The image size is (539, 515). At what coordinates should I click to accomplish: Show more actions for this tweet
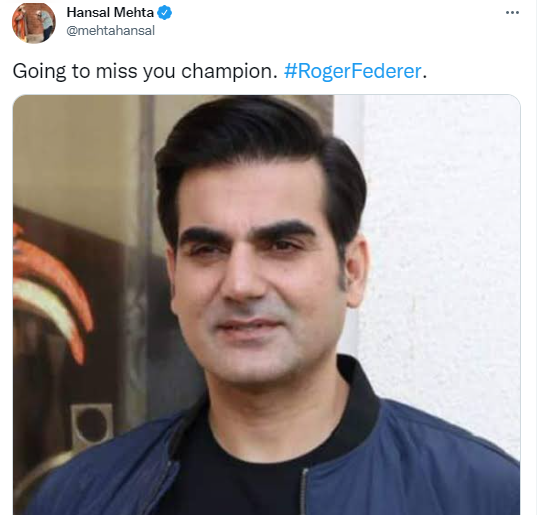click(x=512, y=13)
